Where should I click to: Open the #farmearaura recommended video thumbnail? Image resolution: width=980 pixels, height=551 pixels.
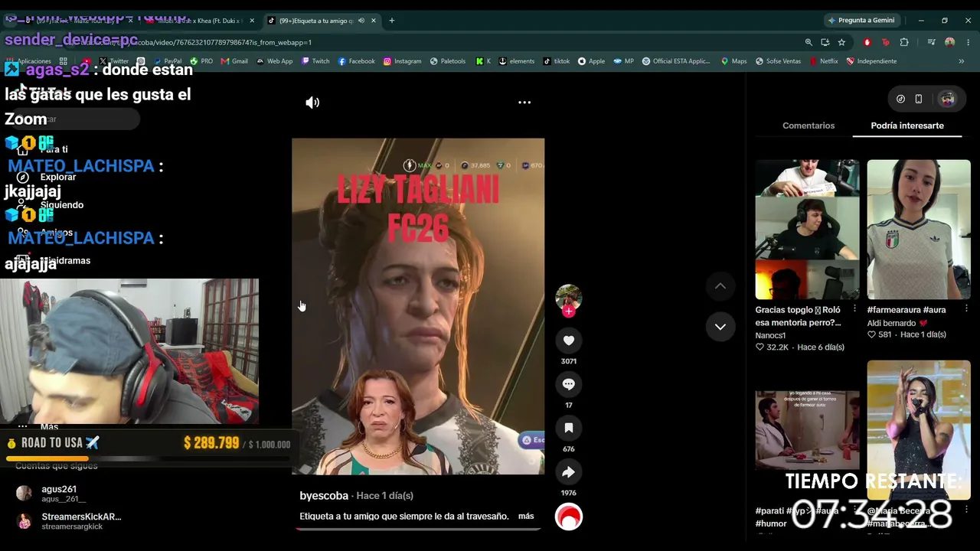(x=919, y=230)
